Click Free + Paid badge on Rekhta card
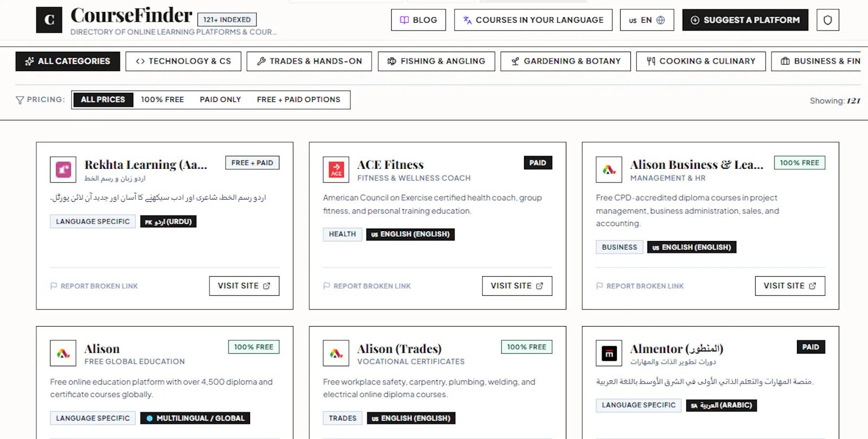 pos(252,163)
